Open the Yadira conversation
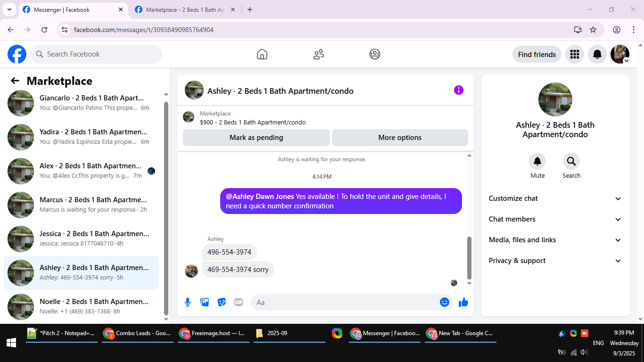The height and width of the screenshot is (362, 644). [82, 137]
